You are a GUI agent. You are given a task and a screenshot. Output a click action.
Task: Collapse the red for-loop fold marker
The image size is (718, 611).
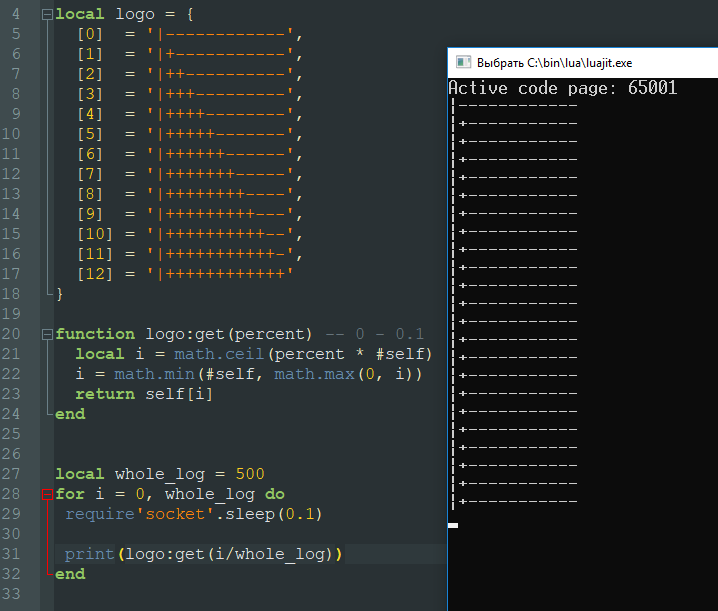47,494
